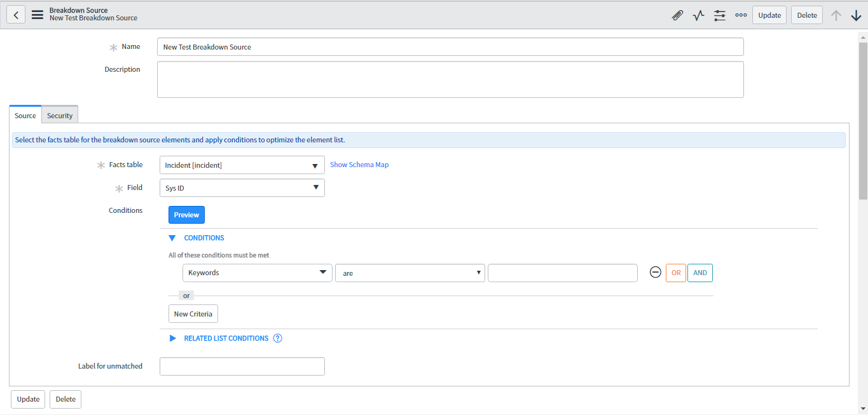
Task: Open Related List Conditions help icon
Action: (277, 338)
